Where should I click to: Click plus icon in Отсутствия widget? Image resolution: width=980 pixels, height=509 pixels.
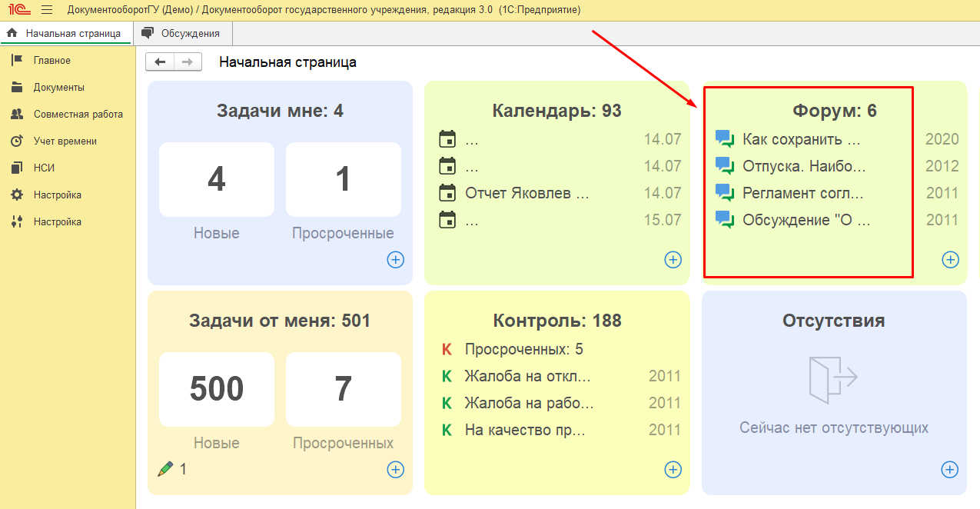click(950, 469)
